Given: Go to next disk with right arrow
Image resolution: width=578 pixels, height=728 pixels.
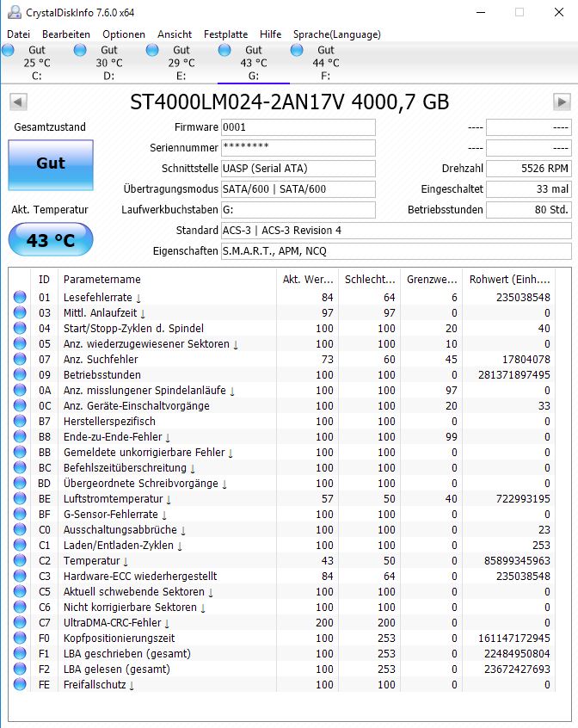Looking at the screenshot, I should tap(562, 102).
